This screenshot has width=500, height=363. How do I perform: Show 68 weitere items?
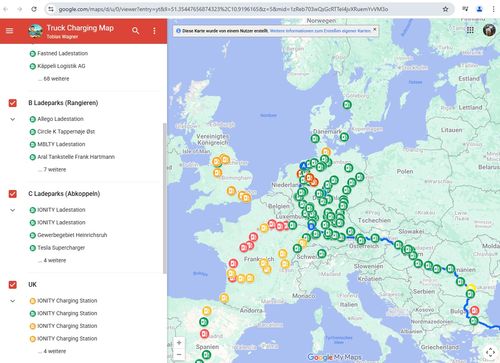(x=54, y=79)
